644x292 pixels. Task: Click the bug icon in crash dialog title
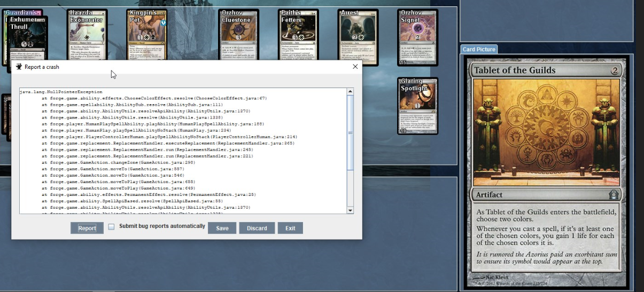pyautogui.click(x=19, y=67)
